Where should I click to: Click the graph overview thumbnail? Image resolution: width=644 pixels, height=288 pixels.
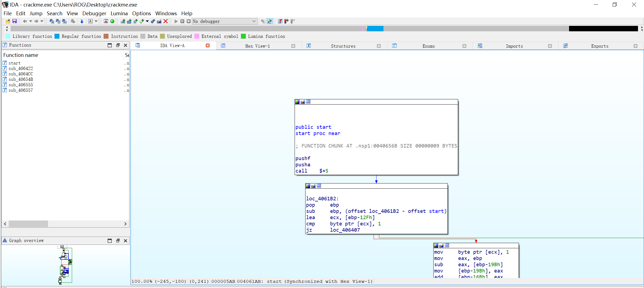coord(65,265)
